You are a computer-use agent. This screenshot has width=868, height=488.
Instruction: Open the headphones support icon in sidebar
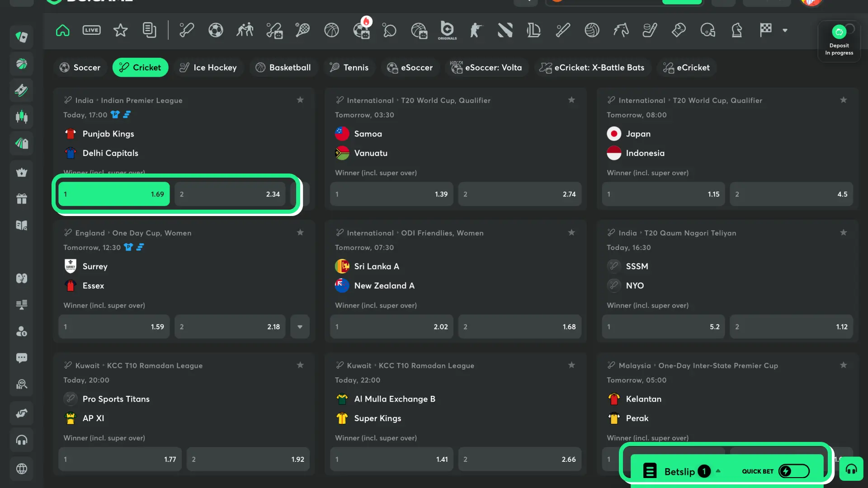pyautogui.click(x=22, y=440)
